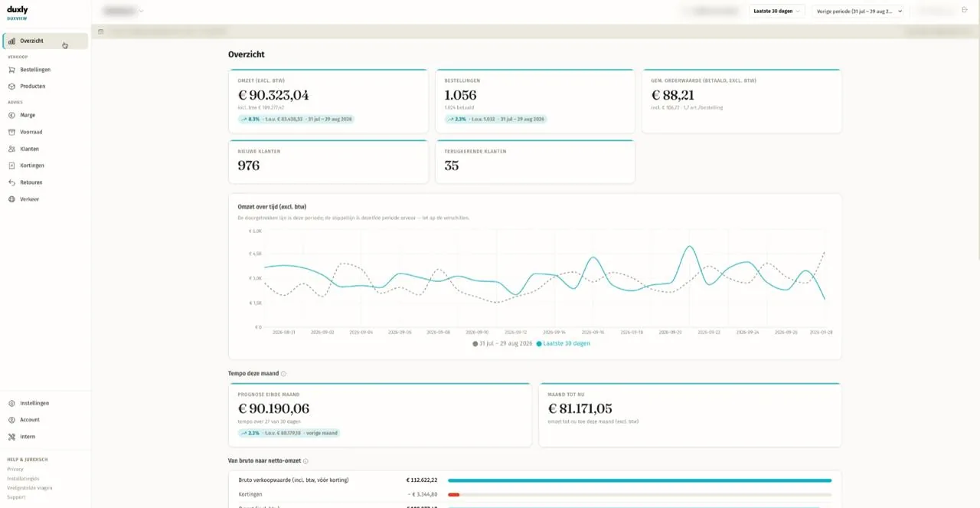Open the Vorige periode comparison dropdown
This screenshot has height=508, width=980.
tap(859, 11)
